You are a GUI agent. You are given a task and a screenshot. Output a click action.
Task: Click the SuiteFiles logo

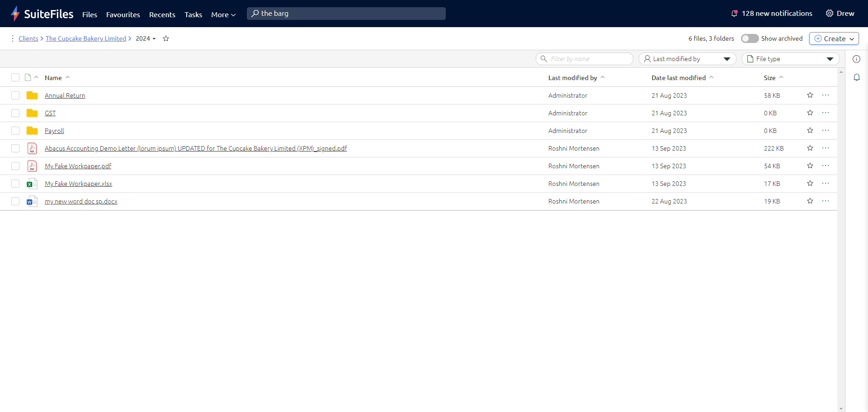pyautogui.click(x=42, y=14)
